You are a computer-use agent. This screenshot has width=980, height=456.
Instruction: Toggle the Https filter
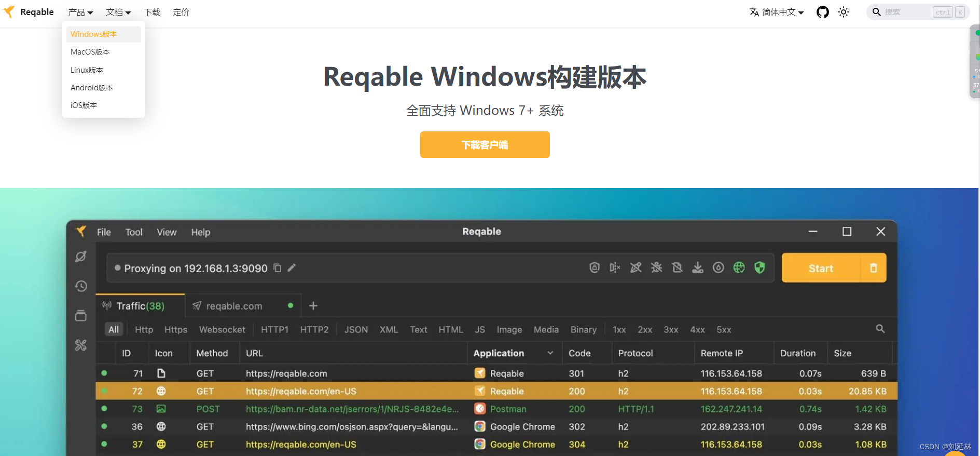click(176, 329)
